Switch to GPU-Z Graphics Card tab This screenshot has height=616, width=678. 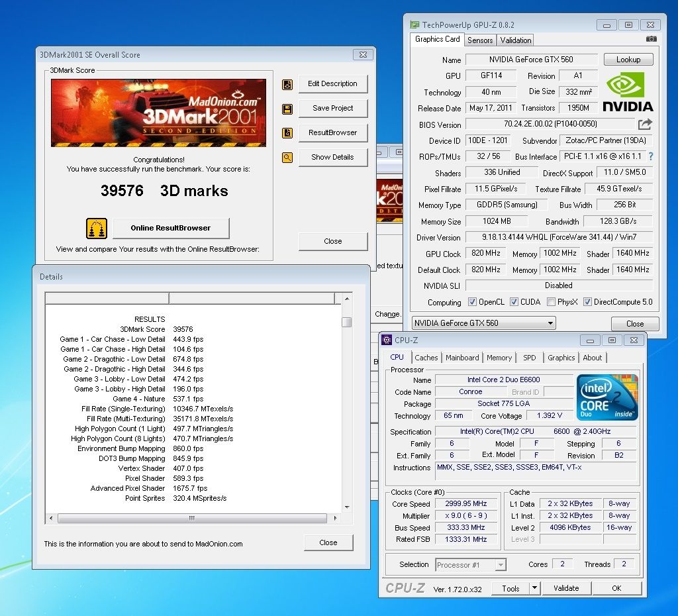tap(437, 39)
